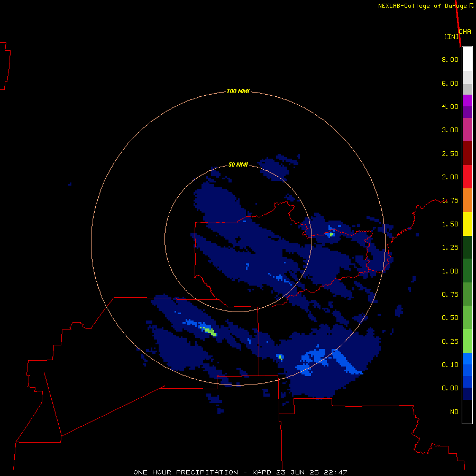Click the 100 NMI range ring label

(238, 91)
